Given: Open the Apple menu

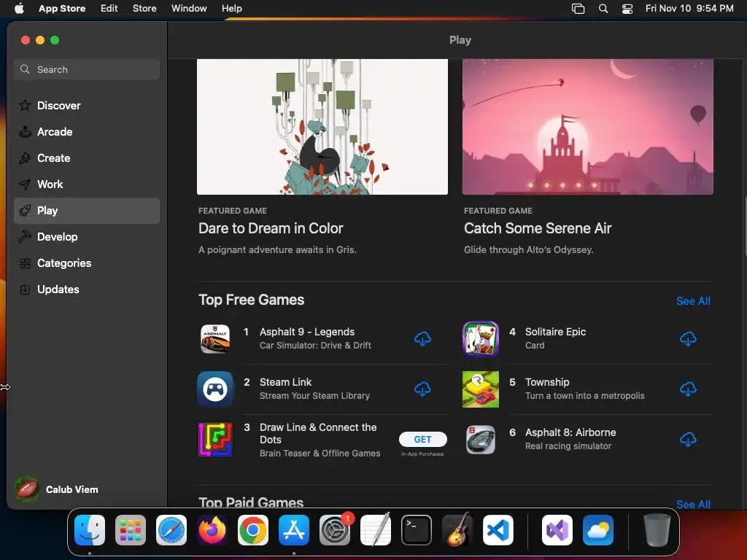Looking at the screenshot, I should 19,9.
